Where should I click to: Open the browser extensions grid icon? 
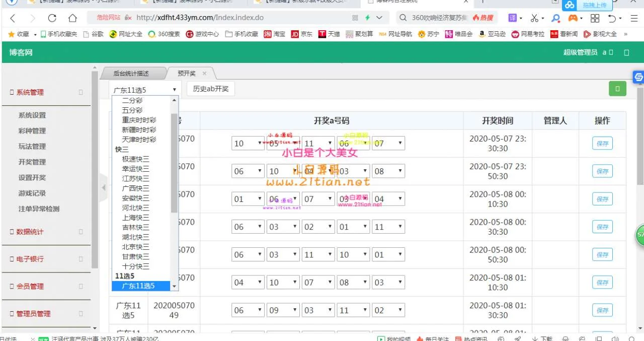coord(595,18)
